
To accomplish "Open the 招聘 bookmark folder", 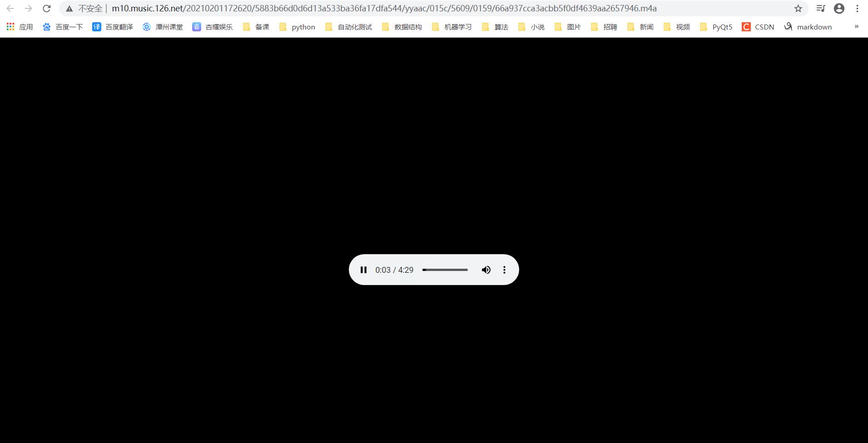I will tap(604, 27).
